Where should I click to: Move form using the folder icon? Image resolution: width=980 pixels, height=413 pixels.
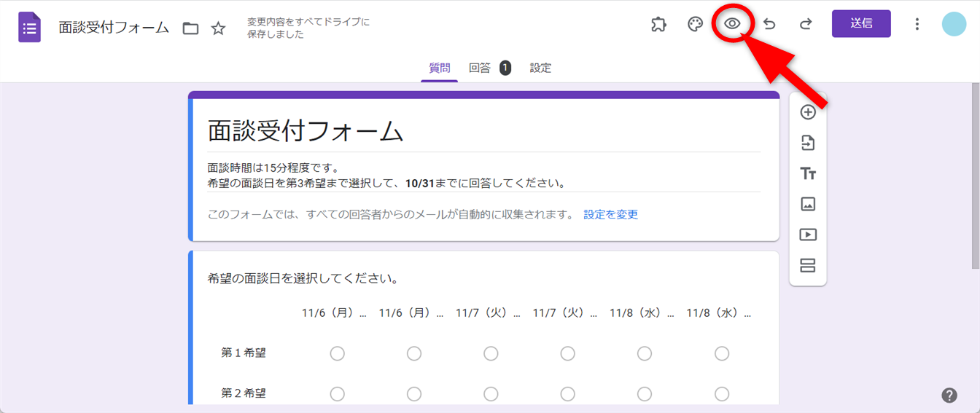click(x=190, y=28)
